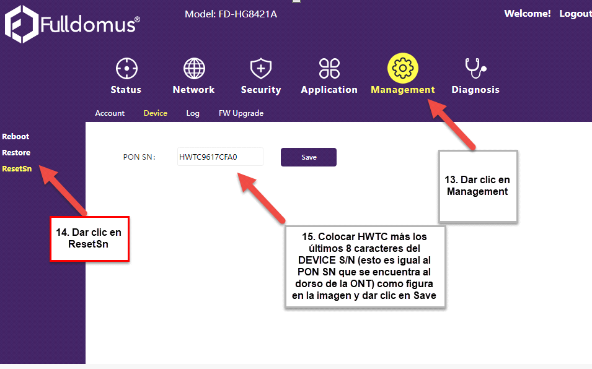Open the Security shield icon
Image resolution: width=592 pixels, height=369 pixels.
click(261, 68)
